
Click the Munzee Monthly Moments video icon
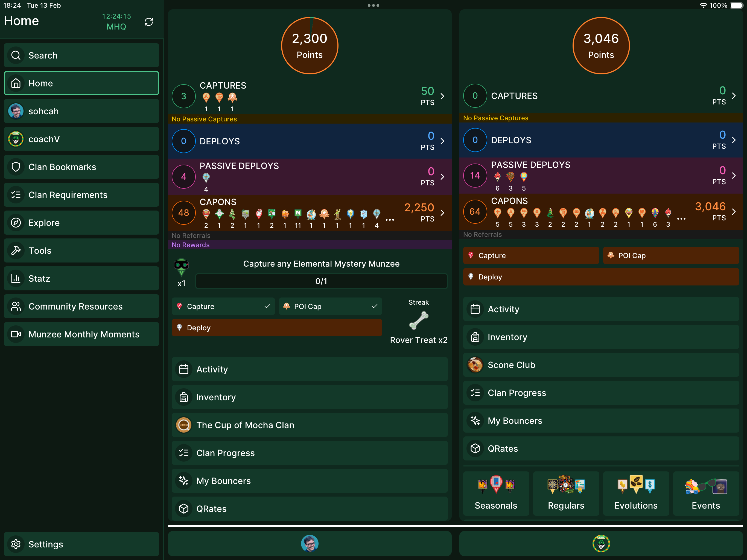point(16,334)
